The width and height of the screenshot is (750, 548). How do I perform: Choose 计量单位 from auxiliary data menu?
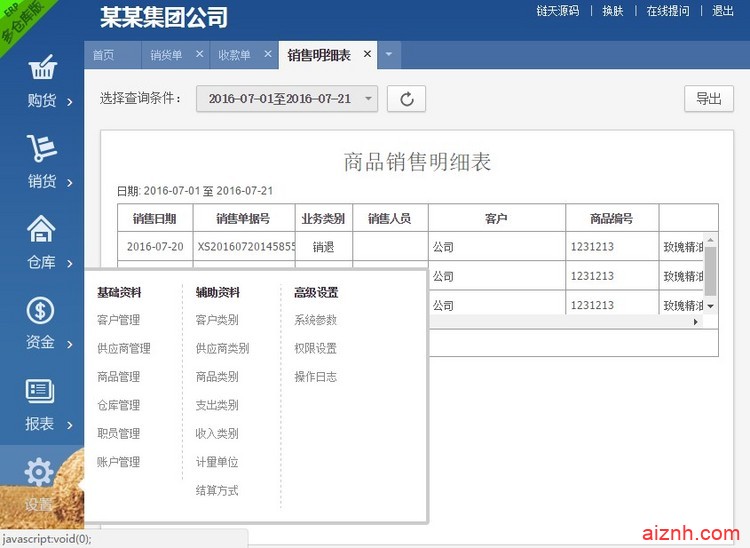217,462
